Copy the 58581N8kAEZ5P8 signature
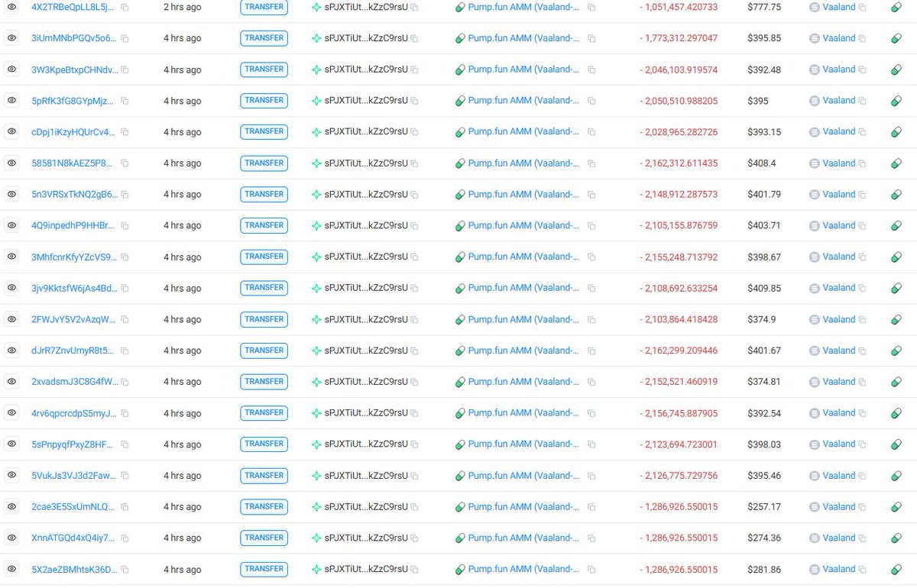Image resolution: width=917 pixels, height=588 pixels. [x=125, y=163]
